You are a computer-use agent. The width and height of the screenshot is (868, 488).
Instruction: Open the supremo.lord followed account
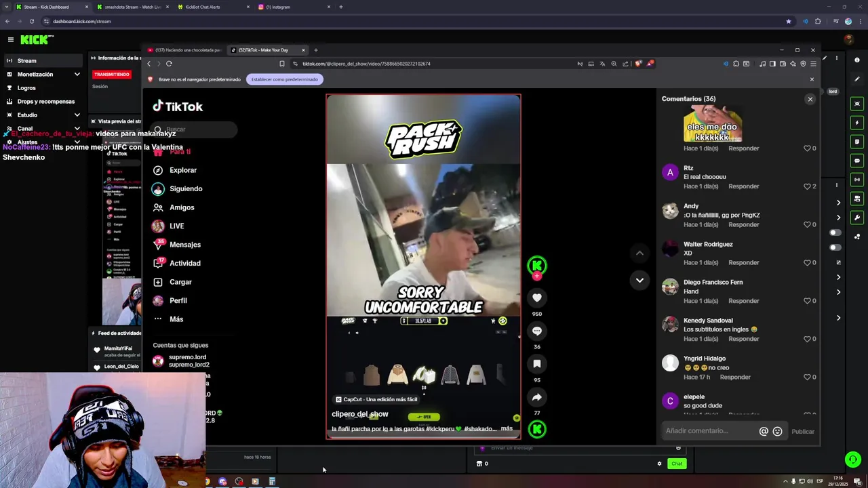[x=182, y=361]
